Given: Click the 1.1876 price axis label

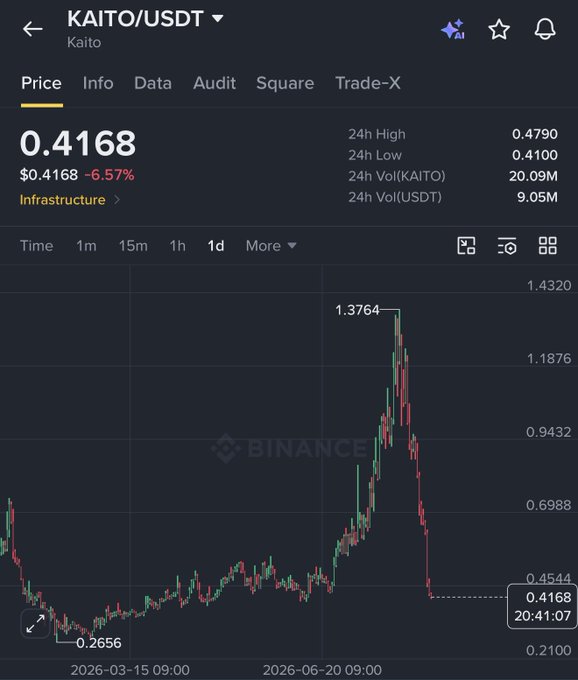Looking at the screenshot, I should click(x=549, y=358).
